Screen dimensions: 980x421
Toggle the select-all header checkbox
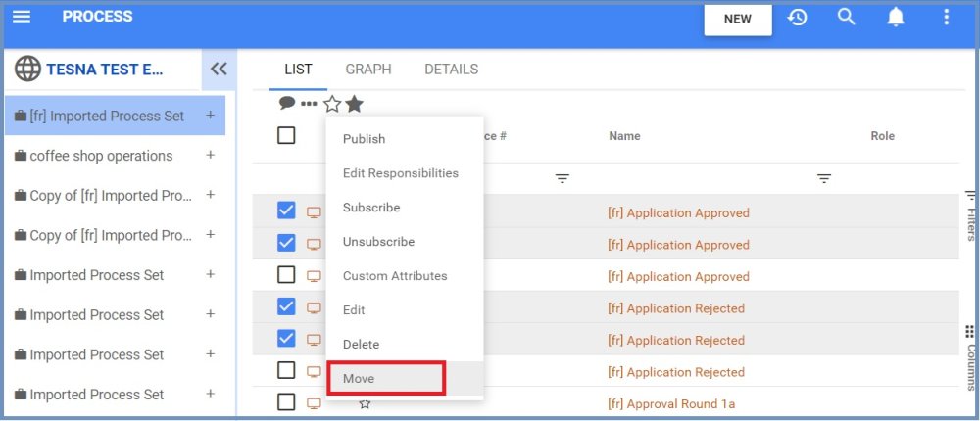click(286, 136)
